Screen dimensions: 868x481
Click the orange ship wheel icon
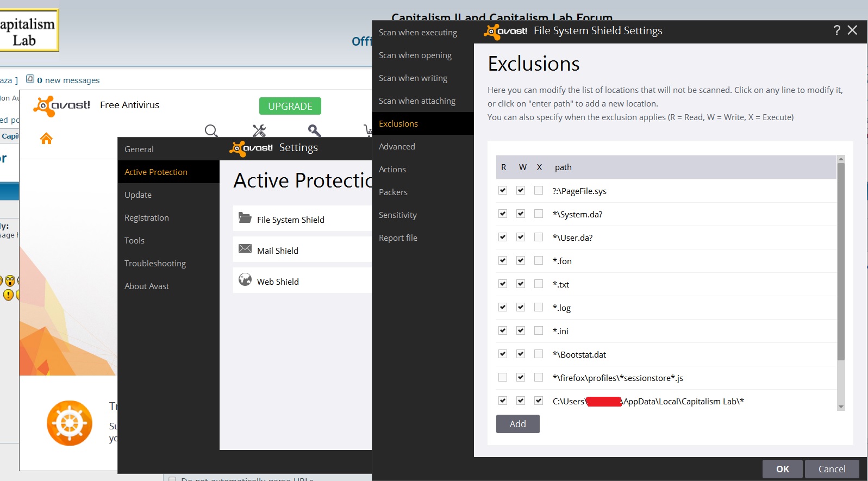(x=70, y=423)
